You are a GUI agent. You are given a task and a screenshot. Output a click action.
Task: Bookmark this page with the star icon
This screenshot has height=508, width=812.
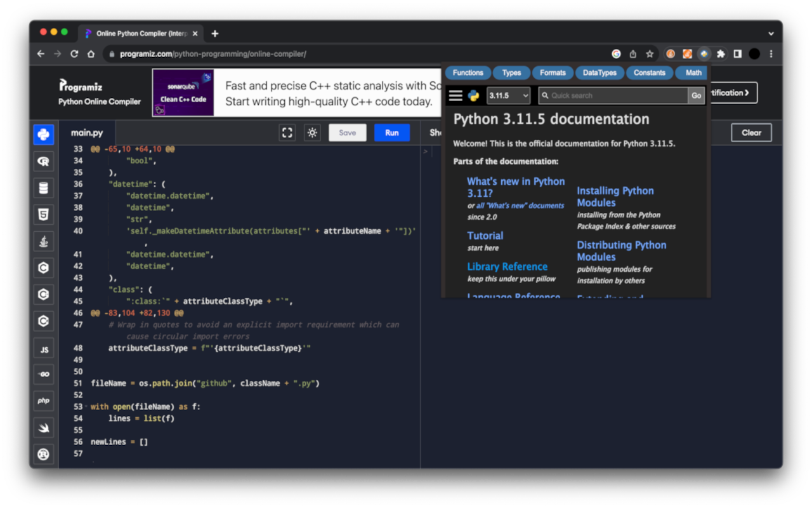point(650,54)
